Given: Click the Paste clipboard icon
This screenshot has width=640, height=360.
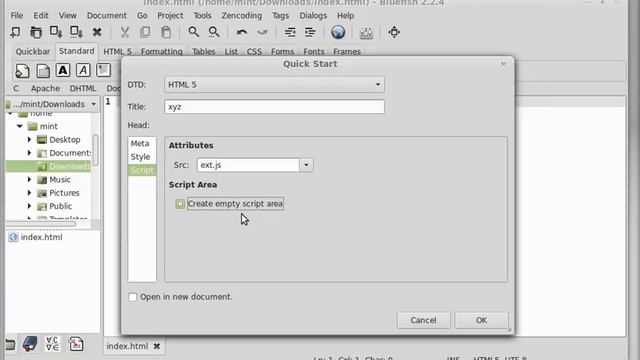Looking at the screenshot, I should [x=166, y=32].
